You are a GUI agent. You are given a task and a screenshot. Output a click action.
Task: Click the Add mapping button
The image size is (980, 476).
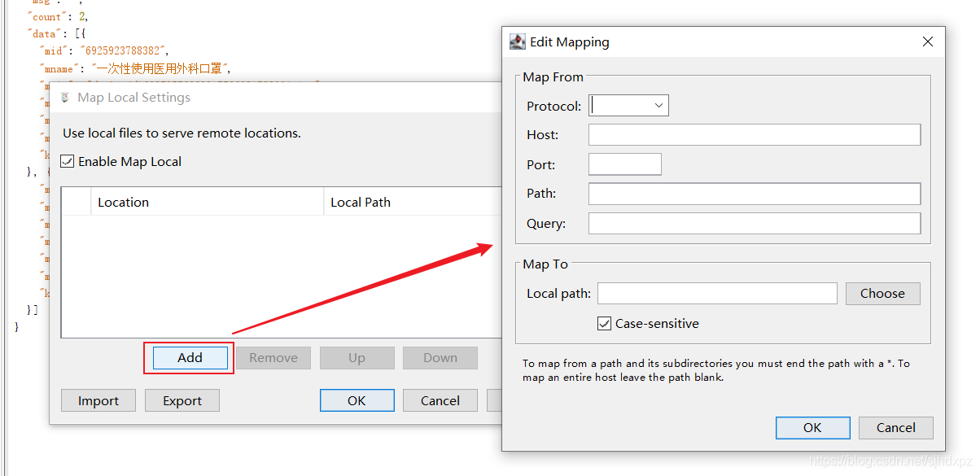point(190,358)
